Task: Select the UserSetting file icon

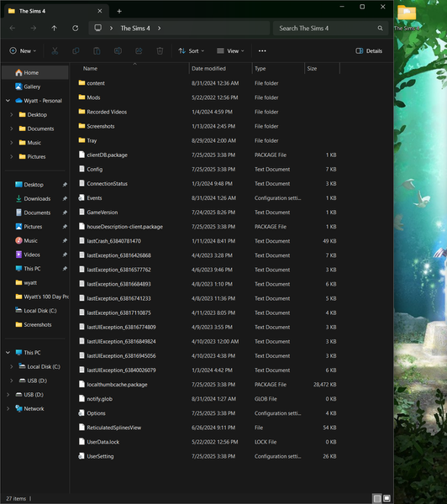Action: pos(82,456)
